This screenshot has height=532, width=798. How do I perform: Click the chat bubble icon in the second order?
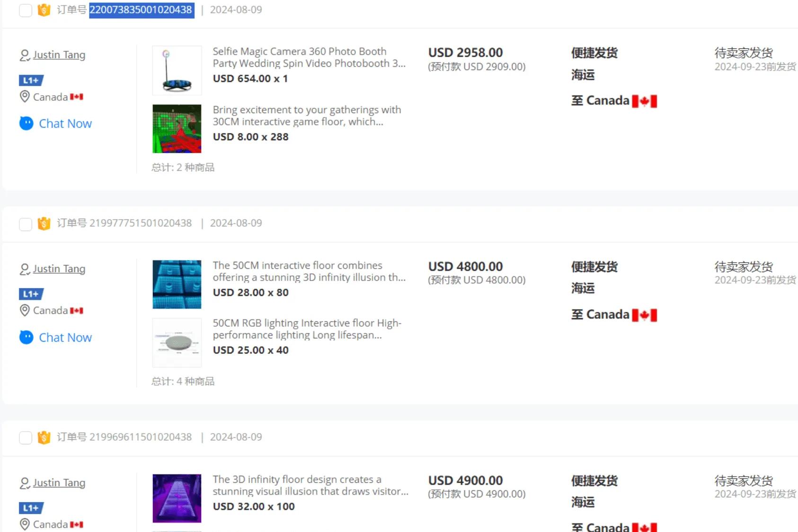click(x=27, y=337)
